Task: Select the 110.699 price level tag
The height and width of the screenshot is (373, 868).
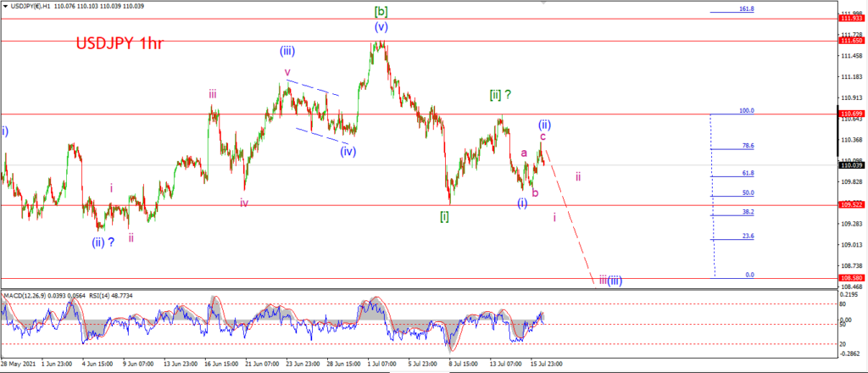Action: [x=853, y=114]
